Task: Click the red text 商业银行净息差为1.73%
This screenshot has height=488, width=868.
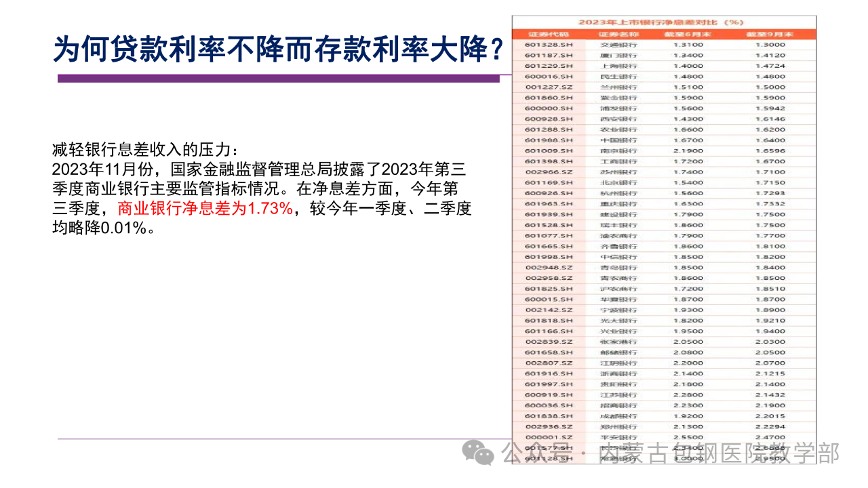Action: pos(205,209)
